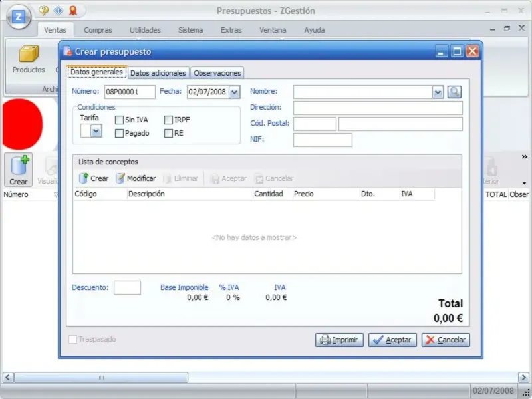Open the toolbar options small arrow below chevron

click(524, 184)
